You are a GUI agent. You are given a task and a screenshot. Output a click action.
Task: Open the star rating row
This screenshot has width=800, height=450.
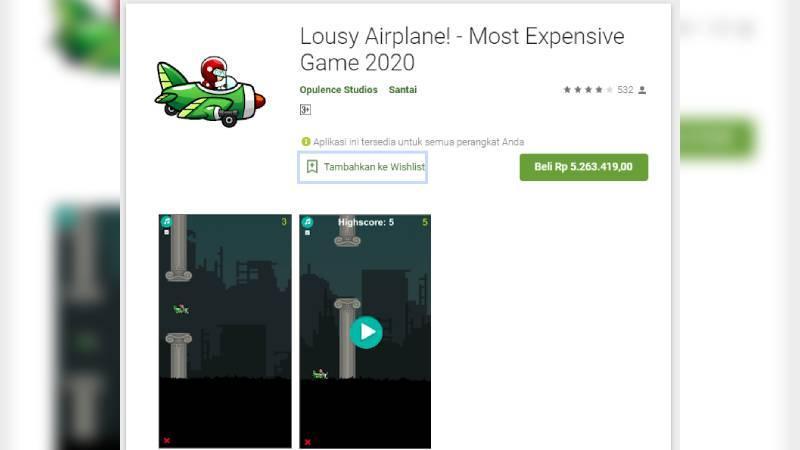588,90
